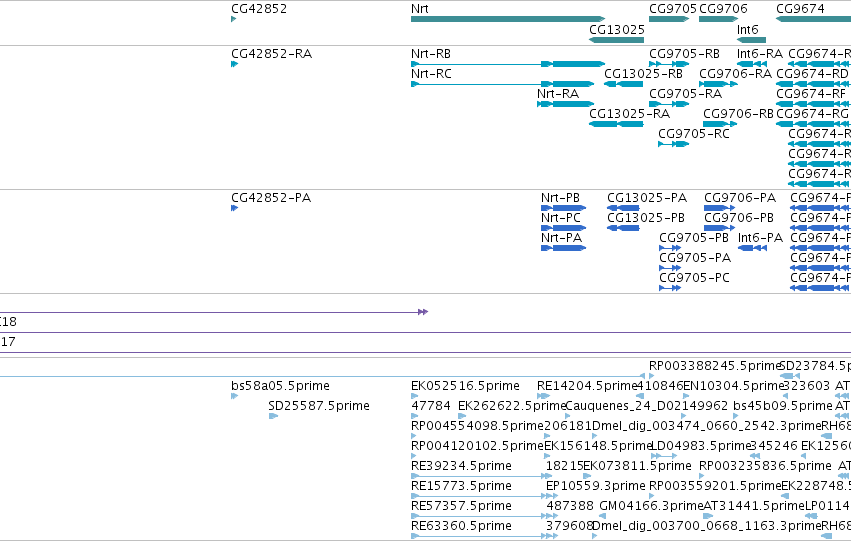Open the Nrt-PA protein label
This screenshot has height=541, width=851.
click(561, 238)
